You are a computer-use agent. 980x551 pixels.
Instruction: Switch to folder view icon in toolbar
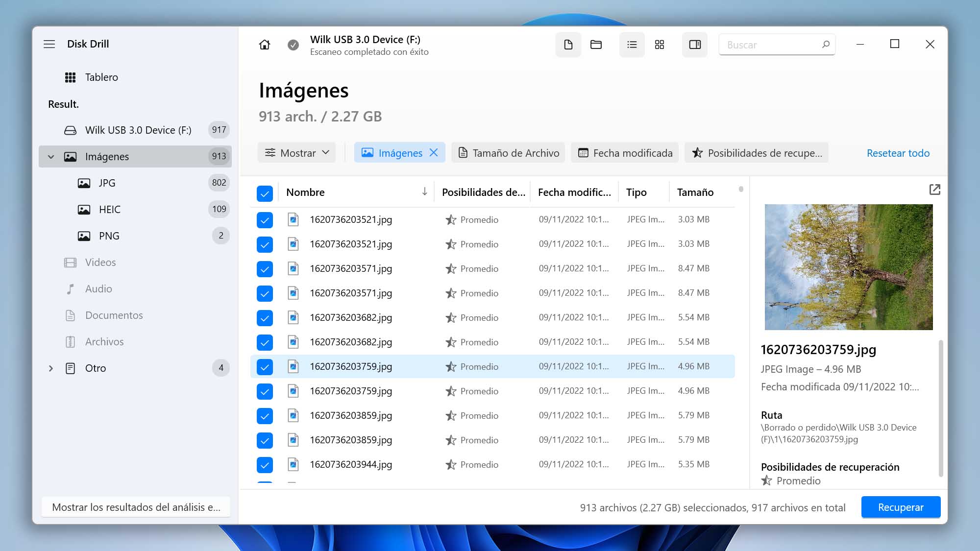click(x=596, y=45)
